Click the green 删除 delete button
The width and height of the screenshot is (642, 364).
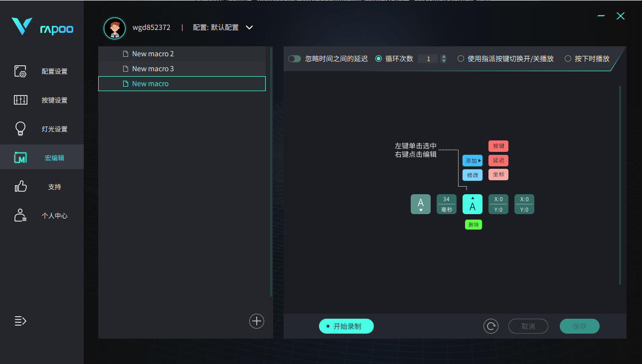[x=474, y=225]
